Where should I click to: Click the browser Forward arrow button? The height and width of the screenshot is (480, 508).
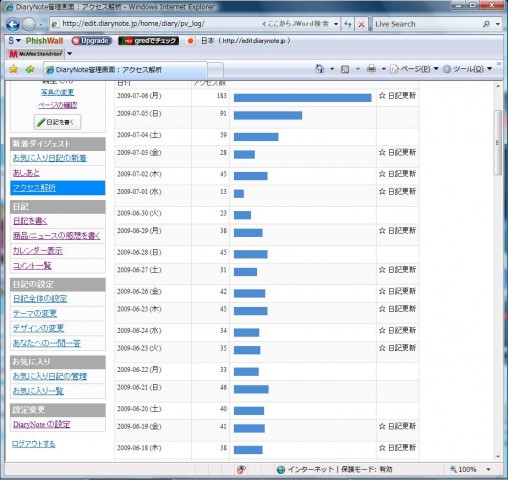coord(29,24)
